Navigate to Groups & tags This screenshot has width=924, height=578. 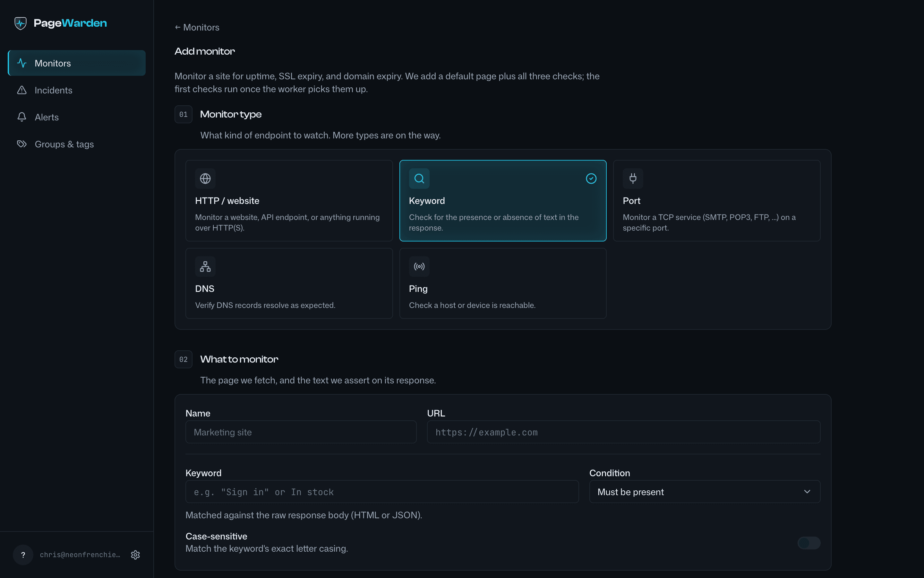pyautogui.click(x=77, y=144)
